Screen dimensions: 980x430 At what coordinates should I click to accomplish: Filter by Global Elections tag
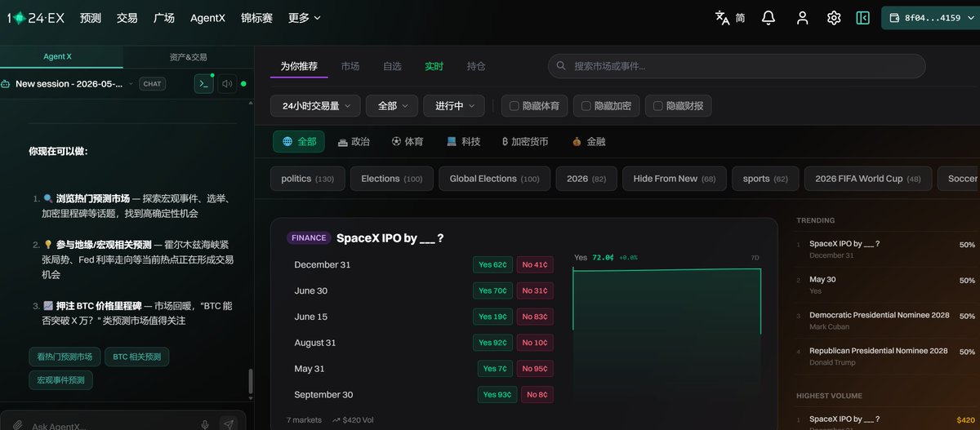[x=495, y=179]
